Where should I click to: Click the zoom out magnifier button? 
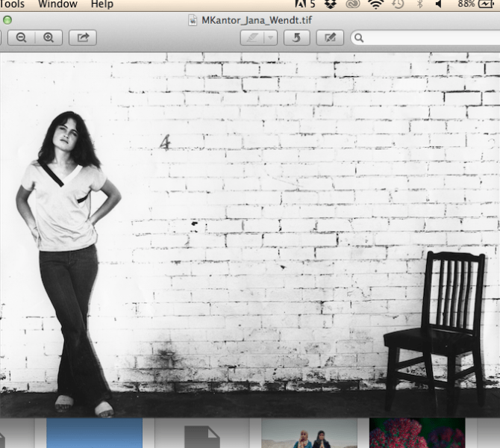click(x=21, y=37)
